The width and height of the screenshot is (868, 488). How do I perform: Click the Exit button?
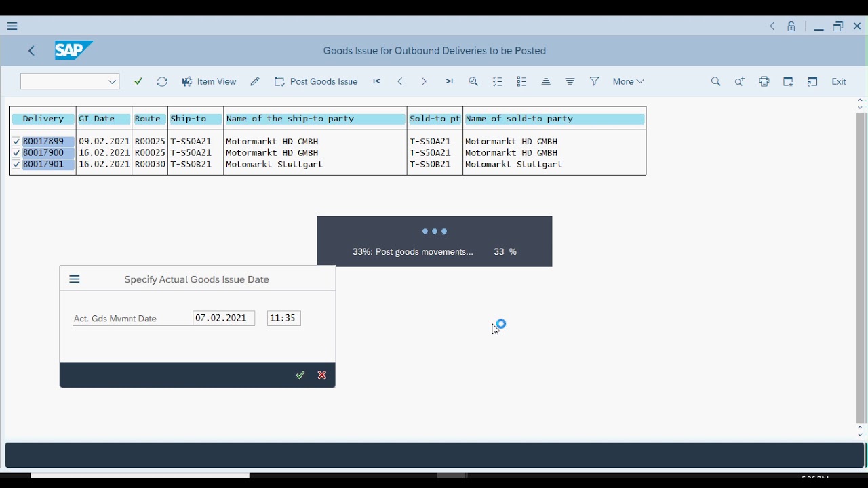[839, 81]
